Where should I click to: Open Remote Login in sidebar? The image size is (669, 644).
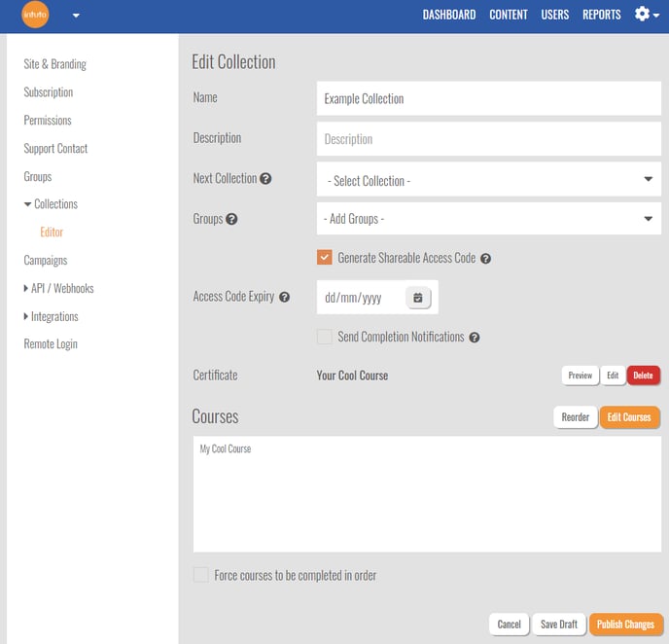[x=51, y=344]
